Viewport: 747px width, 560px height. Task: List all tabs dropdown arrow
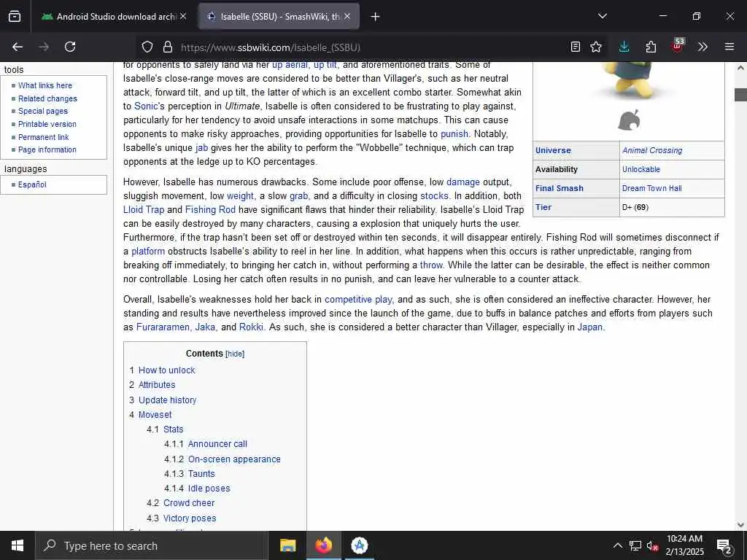tap(602, 16)
